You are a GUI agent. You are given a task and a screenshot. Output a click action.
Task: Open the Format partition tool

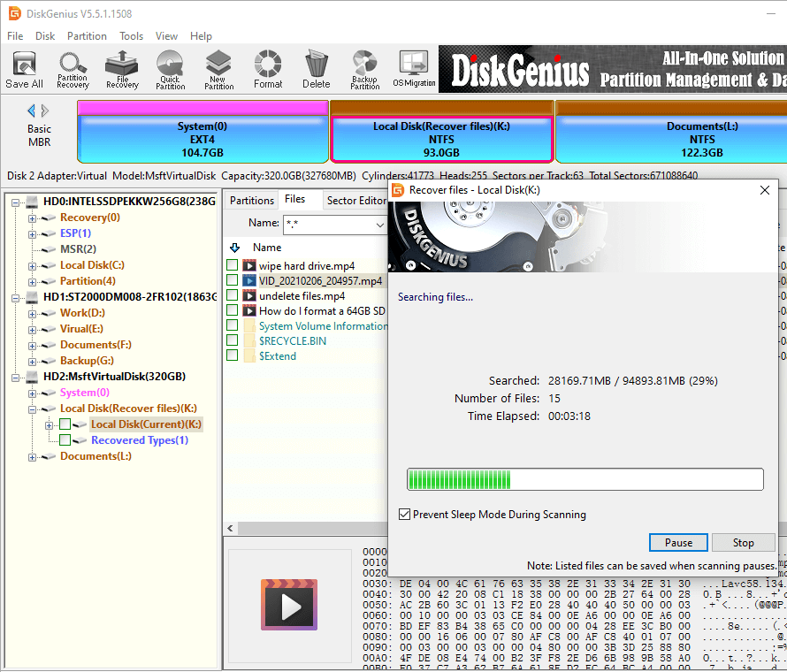click(268, 70)
